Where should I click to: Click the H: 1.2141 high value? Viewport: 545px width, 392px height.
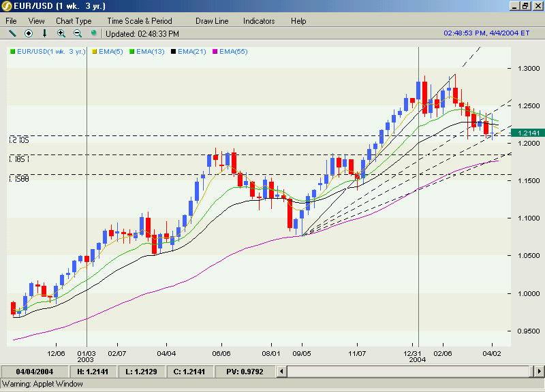[x=93, y=372]
